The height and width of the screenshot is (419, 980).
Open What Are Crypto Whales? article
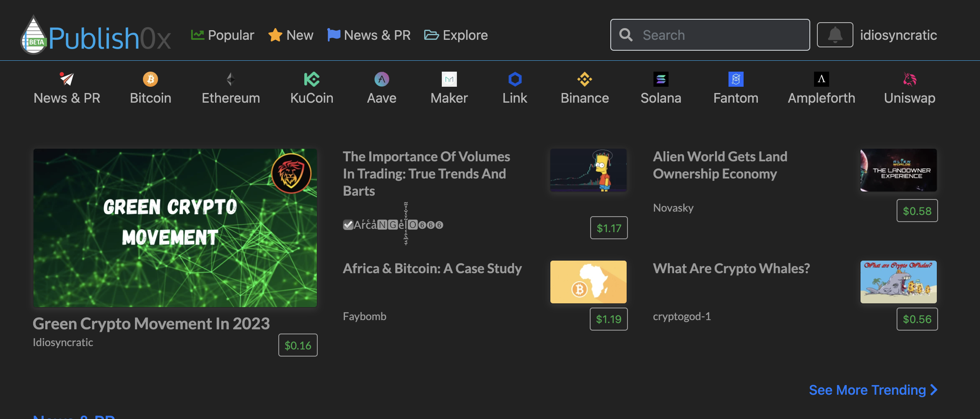click(x=731, y=269)
